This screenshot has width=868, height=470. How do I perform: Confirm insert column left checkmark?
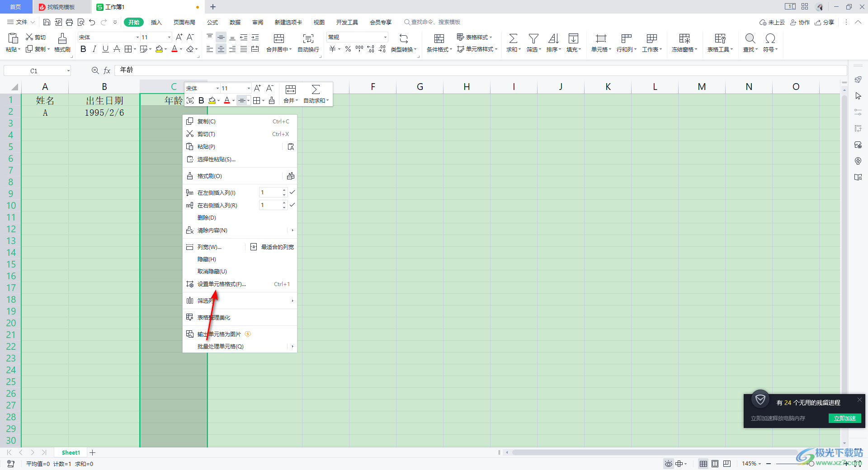pyautogui.click(x=292, y=192)
